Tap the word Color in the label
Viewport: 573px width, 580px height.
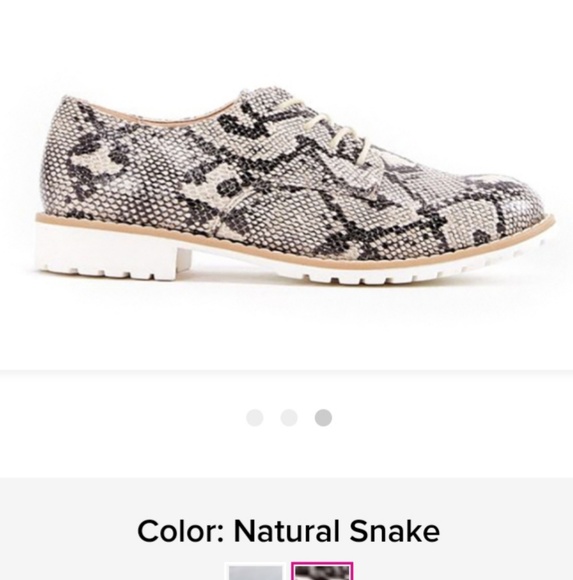pos(181,531)
